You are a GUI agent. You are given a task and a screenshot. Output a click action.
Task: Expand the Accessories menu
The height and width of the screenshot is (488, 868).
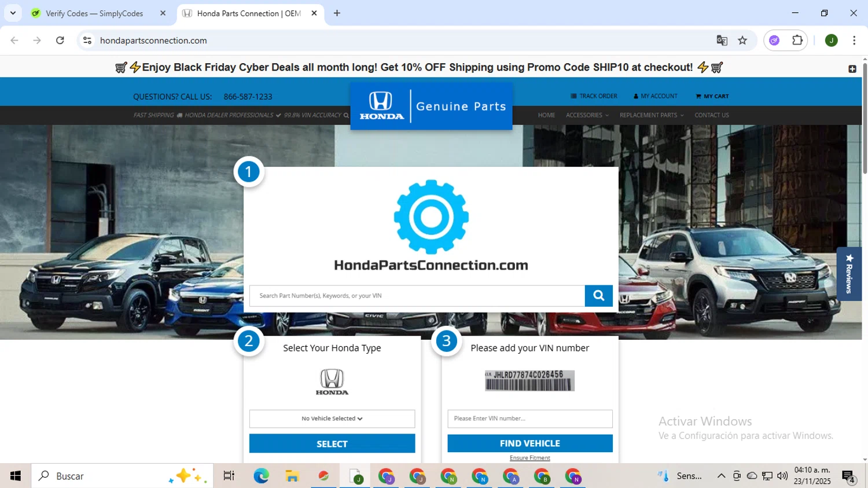click(x=587, y=115)
